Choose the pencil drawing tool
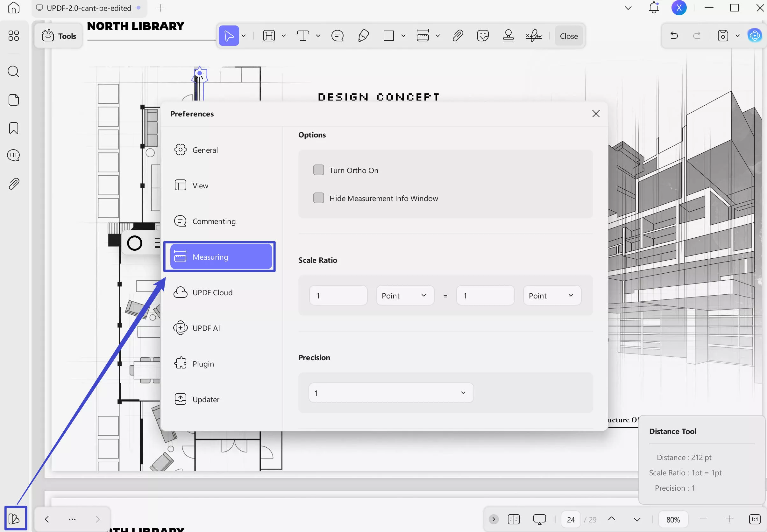 click(363, 36)
